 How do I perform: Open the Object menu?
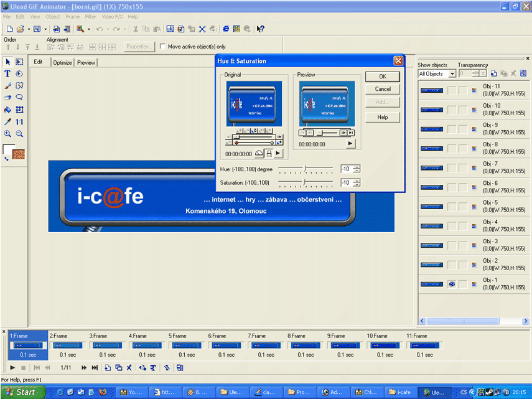53,17
